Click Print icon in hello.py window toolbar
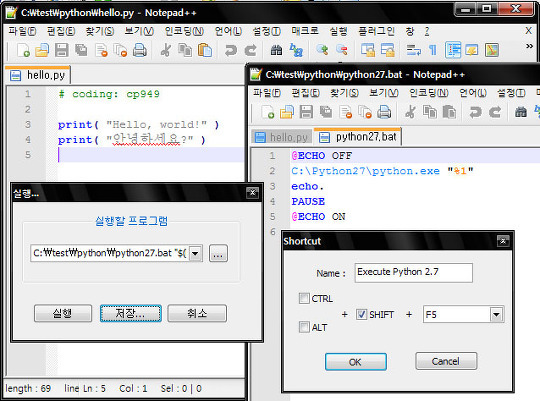 pos(140,50)
